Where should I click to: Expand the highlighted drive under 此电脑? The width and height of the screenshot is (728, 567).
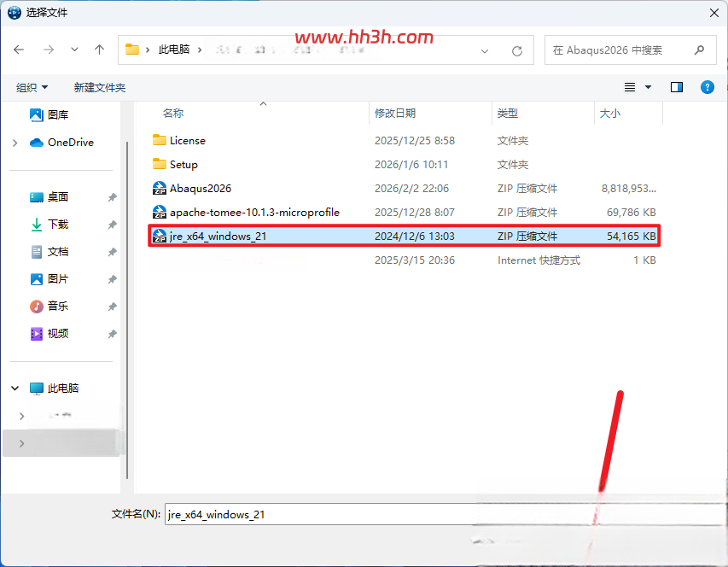tap(21, 443)
